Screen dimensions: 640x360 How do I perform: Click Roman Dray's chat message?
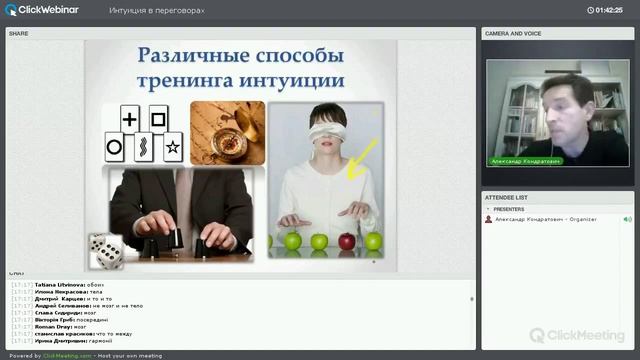click(49, 327)
